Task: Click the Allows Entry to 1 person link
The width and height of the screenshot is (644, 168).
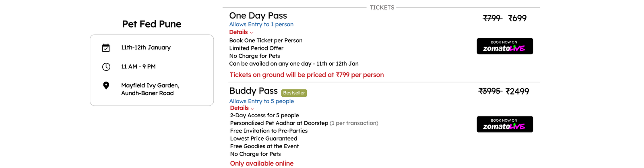Action: 261,24
